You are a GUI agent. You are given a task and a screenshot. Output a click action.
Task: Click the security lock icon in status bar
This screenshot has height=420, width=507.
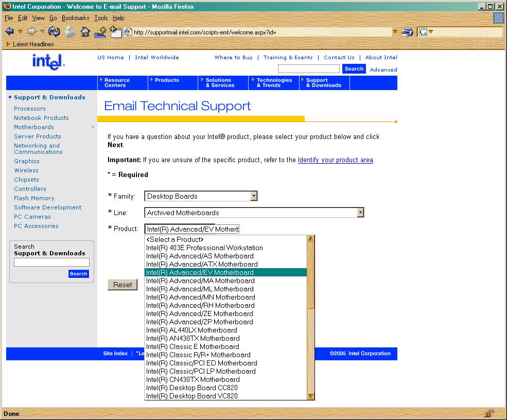click(488, 413)
